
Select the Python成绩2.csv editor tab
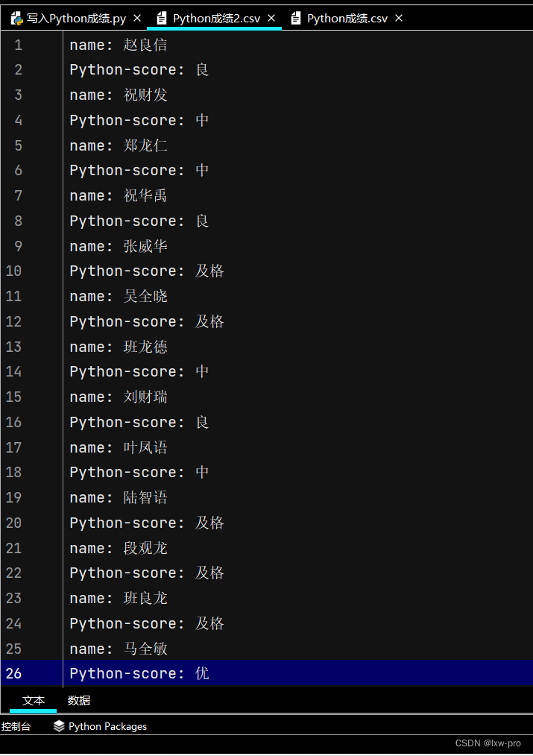tap(216, 19)
